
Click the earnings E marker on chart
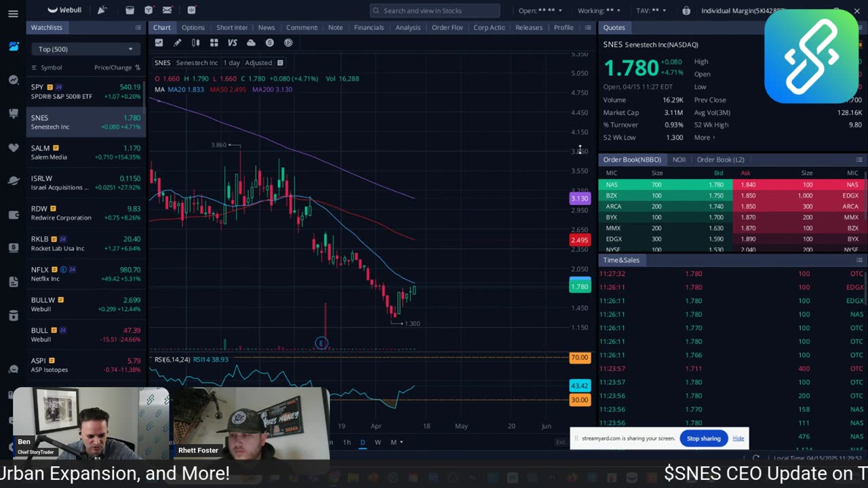tap(321, 343)
